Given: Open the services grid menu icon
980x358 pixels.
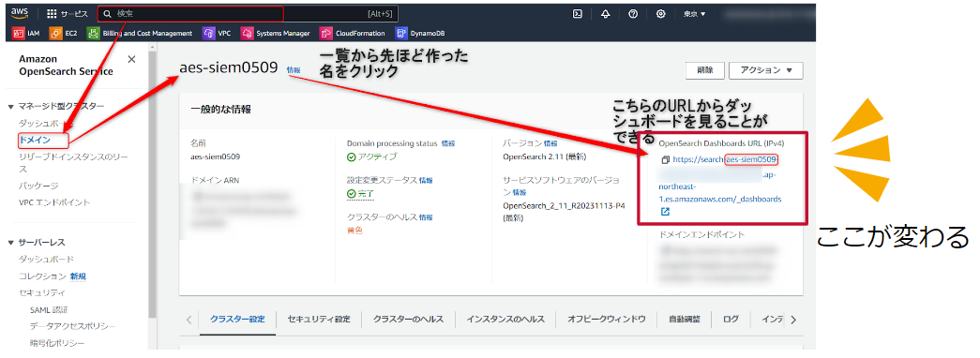Looking at the screenshot, I should 52,14.
